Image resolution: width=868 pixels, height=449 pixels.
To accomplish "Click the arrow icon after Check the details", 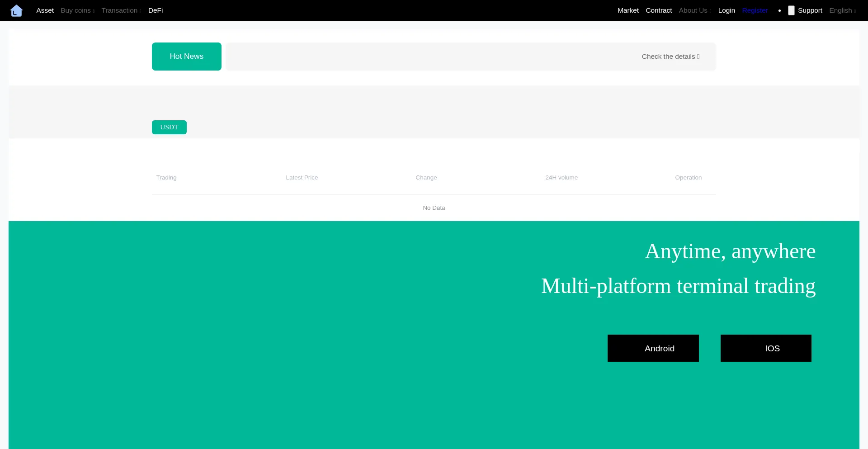I will [x=698, y=57].
